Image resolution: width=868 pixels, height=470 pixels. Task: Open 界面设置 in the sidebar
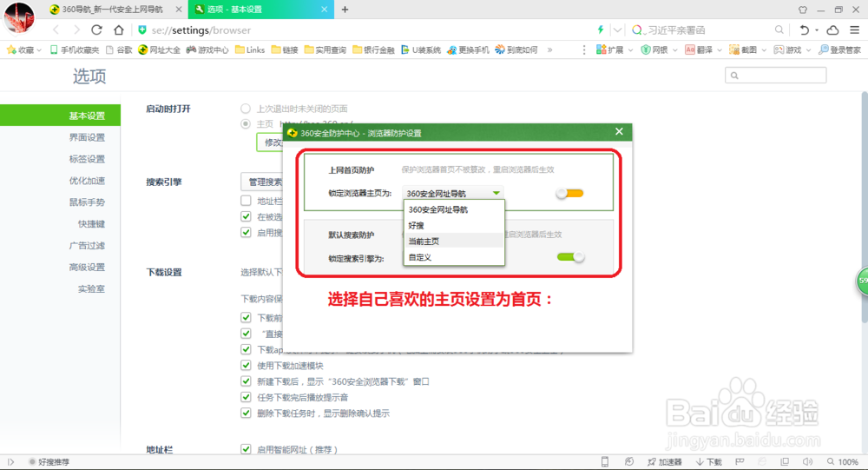(87, 137)
